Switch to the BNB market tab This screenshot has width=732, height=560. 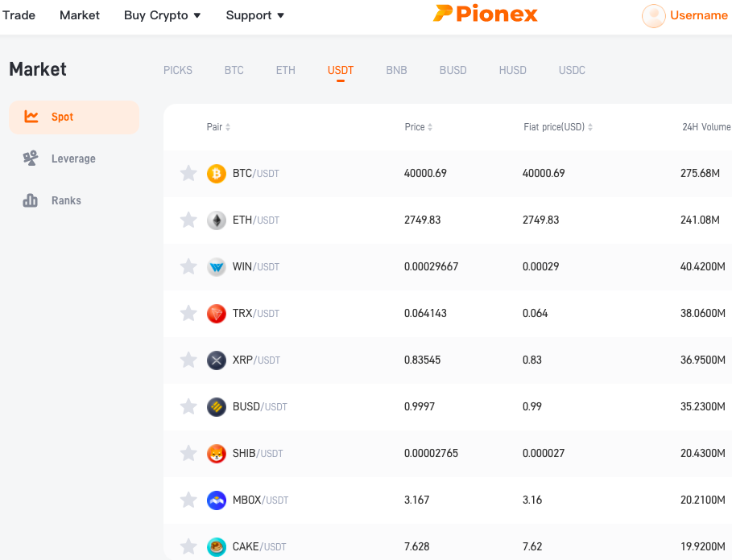(396, 71)
